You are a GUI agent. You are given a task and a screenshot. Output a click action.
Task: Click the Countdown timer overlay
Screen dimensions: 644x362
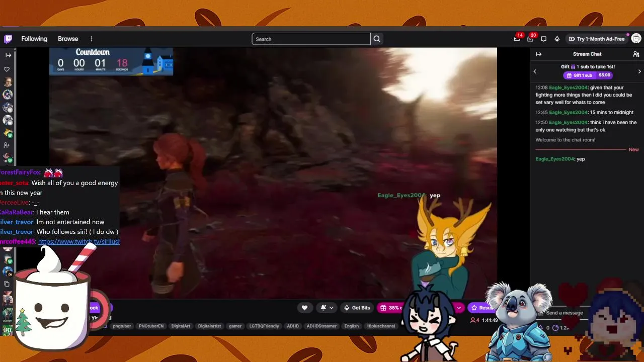[x=111, y=62]
